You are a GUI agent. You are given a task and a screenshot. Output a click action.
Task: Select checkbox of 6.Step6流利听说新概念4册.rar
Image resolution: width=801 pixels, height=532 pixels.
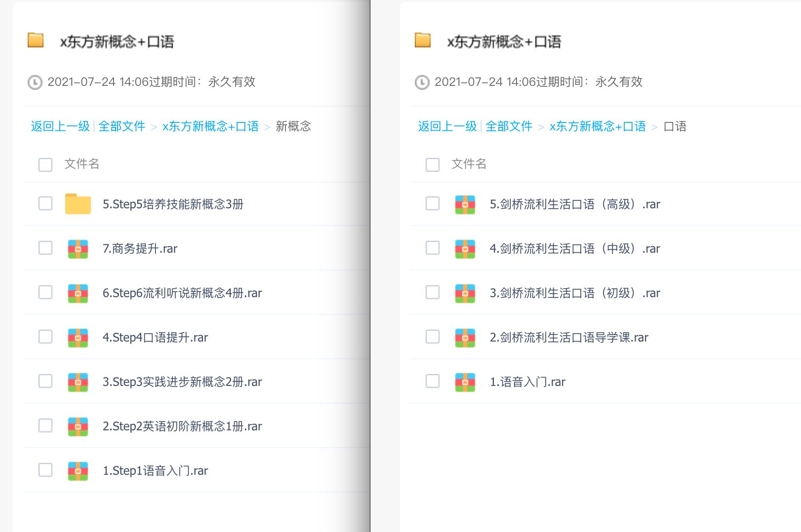click(x=45, y=292)
